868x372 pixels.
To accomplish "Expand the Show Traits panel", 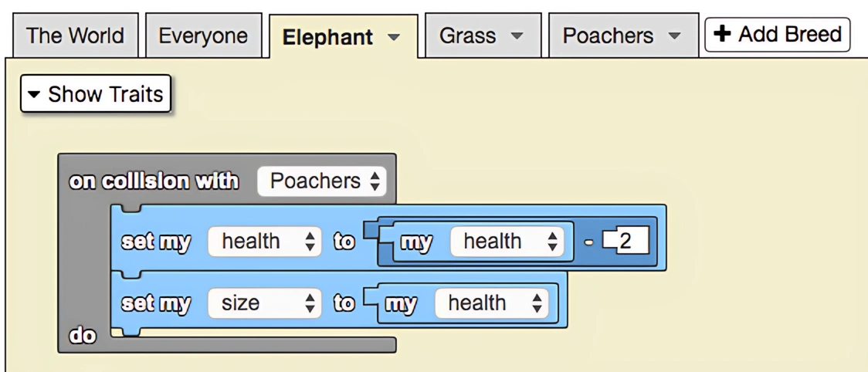I will pyautogui.click(x=96, y=94).
